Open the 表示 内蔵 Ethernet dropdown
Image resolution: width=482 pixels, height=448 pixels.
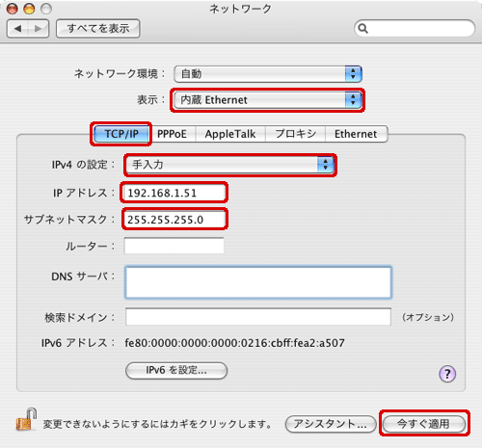[268, 100]
